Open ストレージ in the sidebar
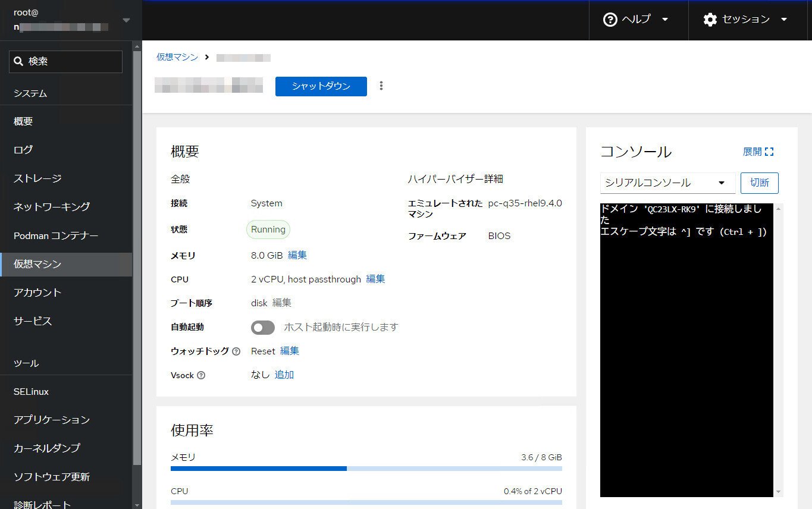The width and height of the screenshot is (812, 509). 66,178
